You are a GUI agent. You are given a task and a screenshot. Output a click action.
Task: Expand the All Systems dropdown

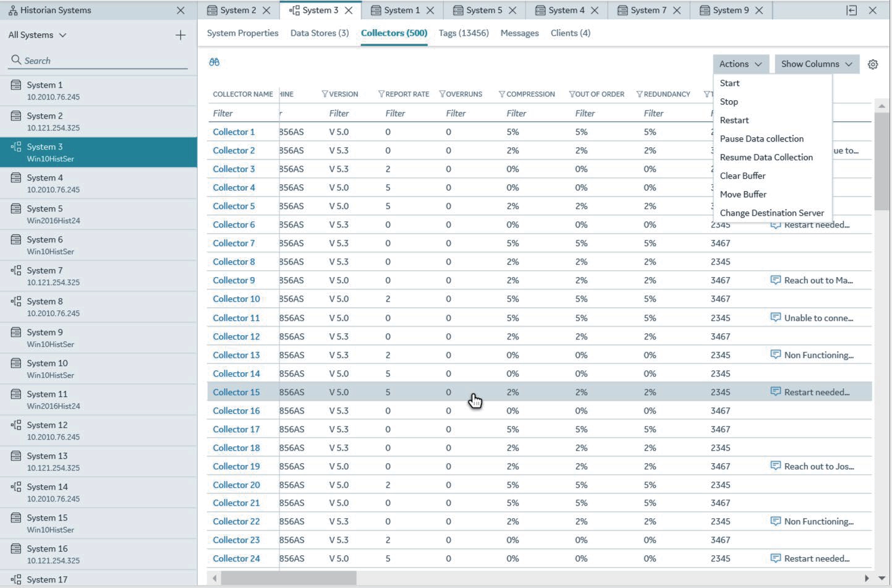click(37, 35)
